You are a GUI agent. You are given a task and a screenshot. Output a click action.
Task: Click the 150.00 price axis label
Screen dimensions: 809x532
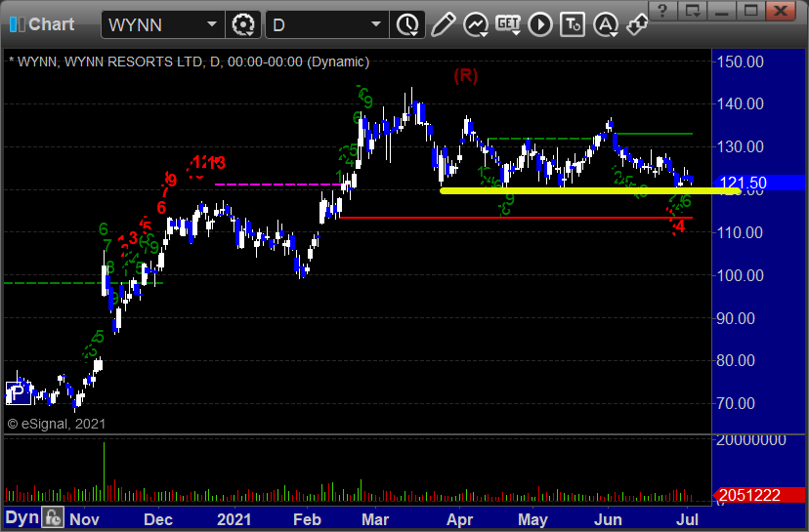(x=740, y=61)
